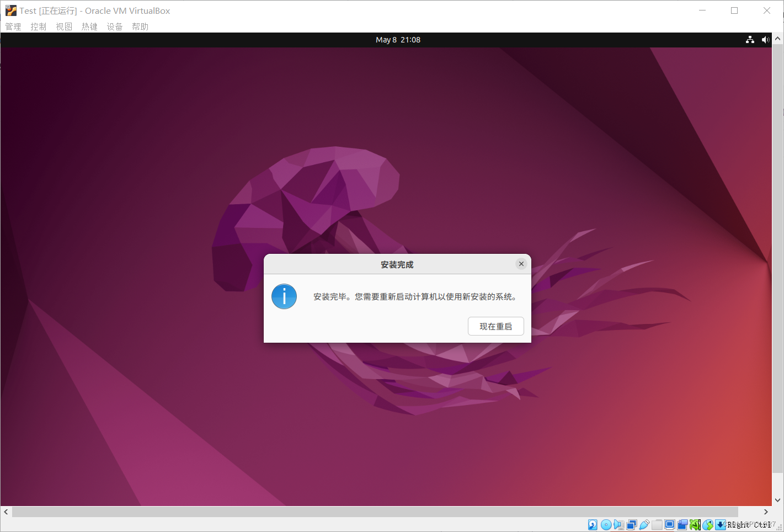Open the 设备 menu
The image size is (784, 532).
[115, 26]
